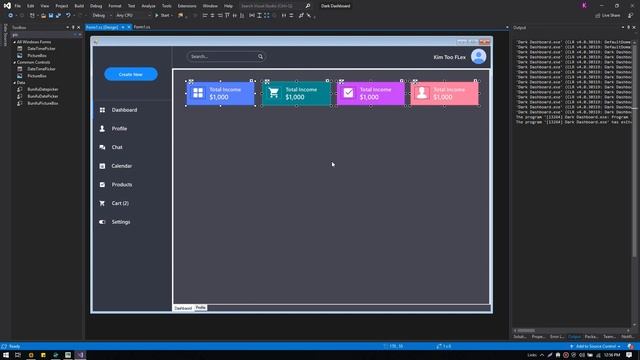Viewport: 640px width, 360px height.
Task: Click the Ready status bar text
Action: tap(15, 346)
